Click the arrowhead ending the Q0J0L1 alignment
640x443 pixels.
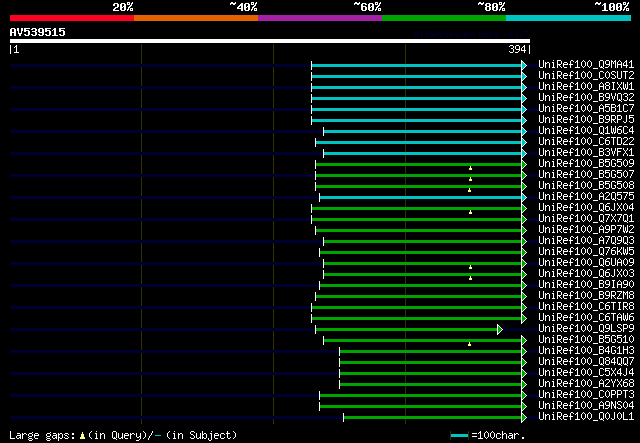click(x=524, y=418)
